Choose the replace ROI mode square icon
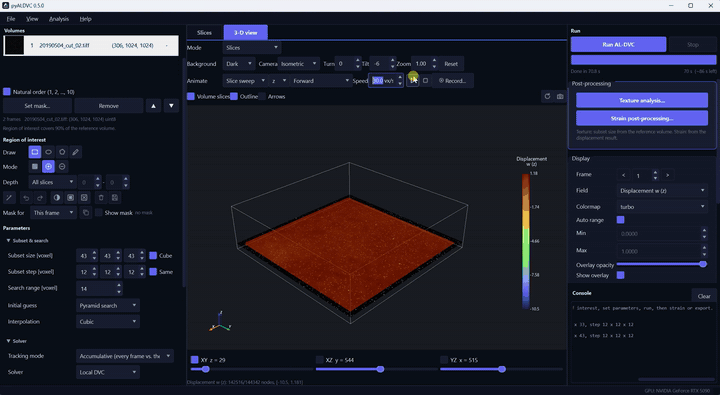The width and height of the screenshot is (720, 395). click(x=35, y=167)
